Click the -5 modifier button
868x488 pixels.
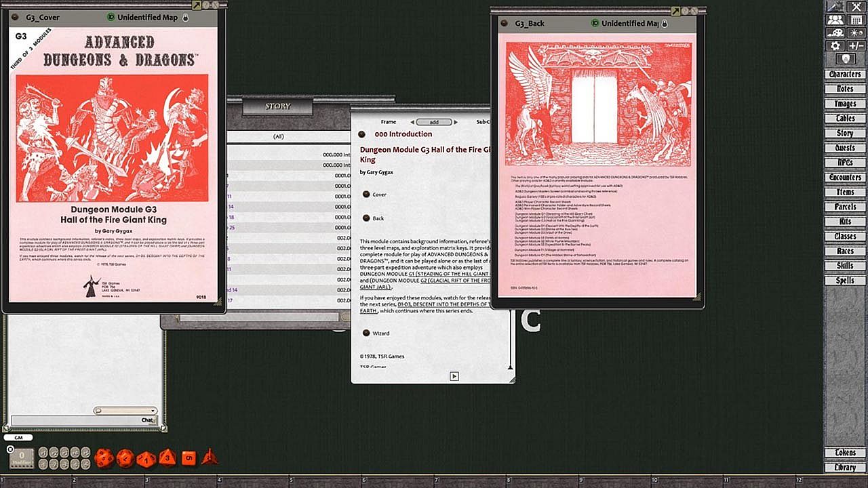pos(85,464)
